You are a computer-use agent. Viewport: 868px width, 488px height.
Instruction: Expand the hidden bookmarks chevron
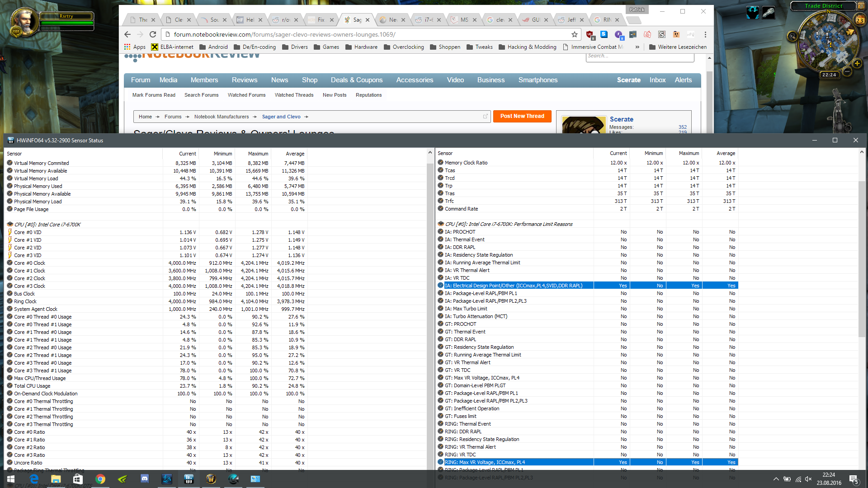click(637, 47)
